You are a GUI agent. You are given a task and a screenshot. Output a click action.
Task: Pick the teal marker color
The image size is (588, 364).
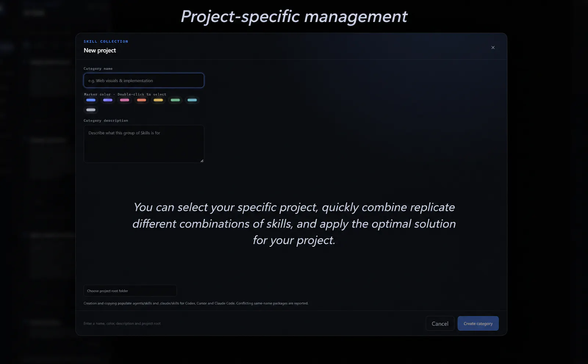coord(192,100)
